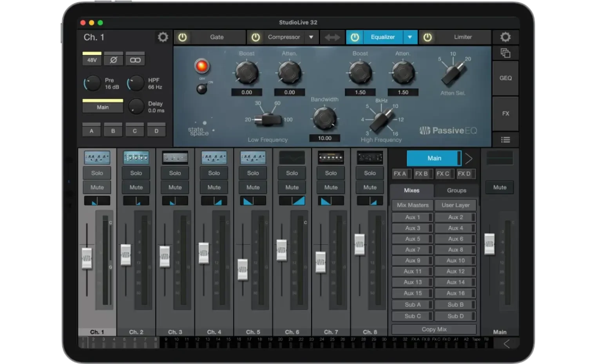Click the low Boost value field 0.00

tap(246, 92)
